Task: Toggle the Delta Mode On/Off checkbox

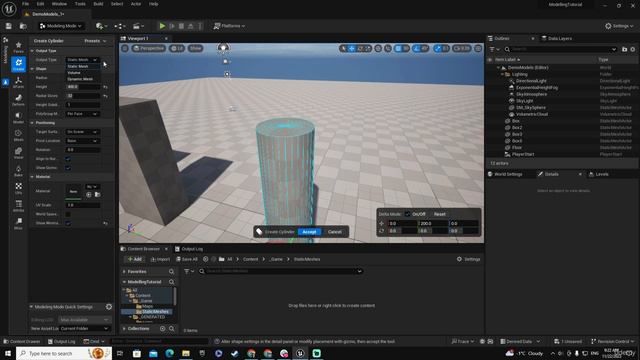Action: [x=407, y=214]
